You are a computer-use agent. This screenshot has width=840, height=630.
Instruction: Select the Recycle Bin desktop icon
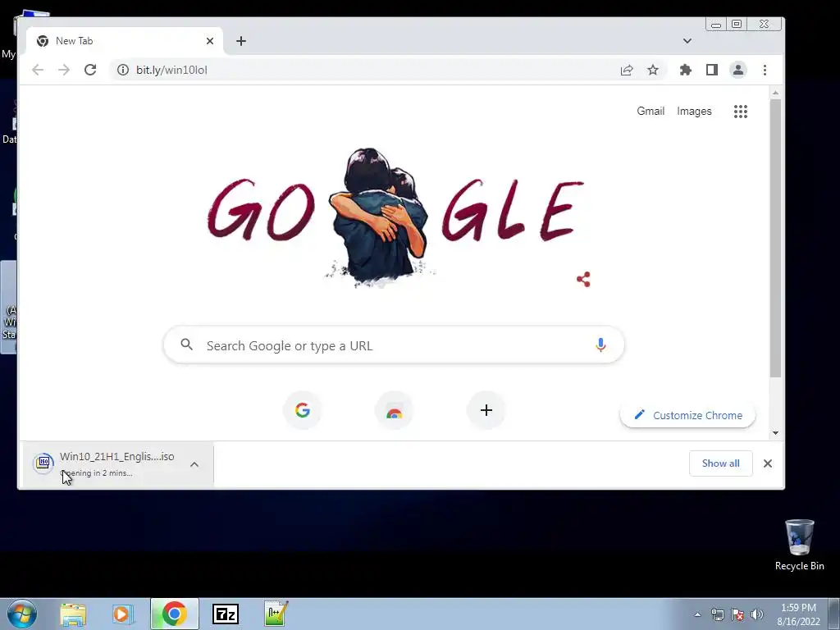799,545
